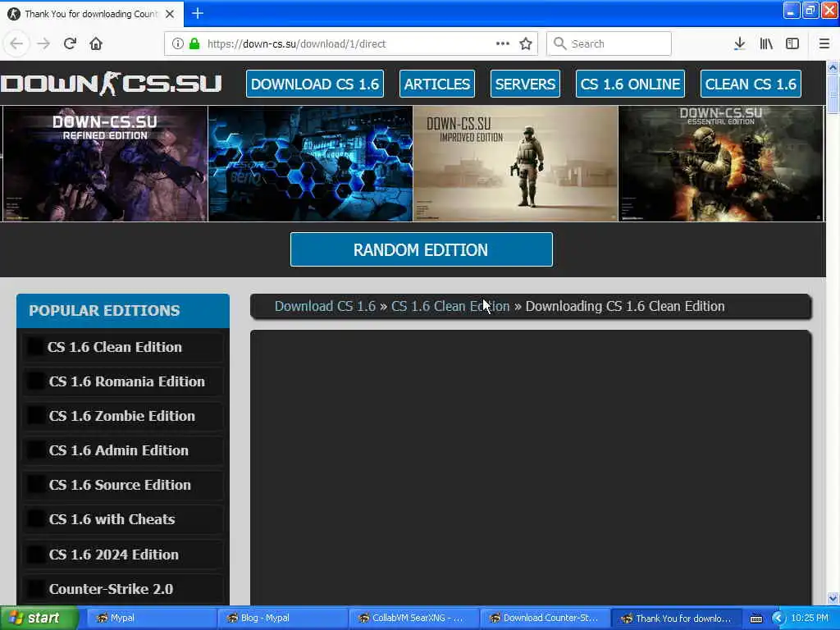This screenshot has width=840, height=630.
Task: Open CS 1.6 with Cheats in sidebar
Action: pyautogui.click(x=123, y=519)
